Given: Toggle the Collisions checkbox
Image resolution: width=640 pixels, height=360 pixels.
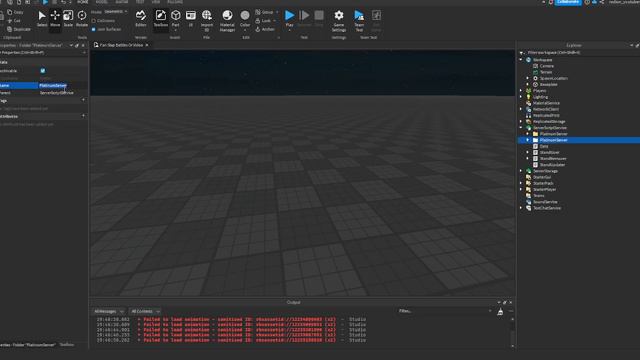Looking at the screenshot, I should click(93, 21).
